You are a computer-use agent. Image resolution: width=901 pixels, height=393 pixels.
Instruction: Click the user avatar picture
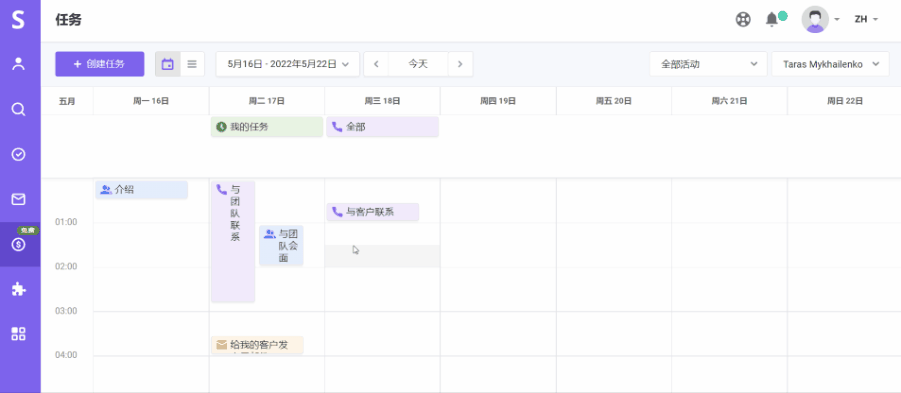click(815, 20)
